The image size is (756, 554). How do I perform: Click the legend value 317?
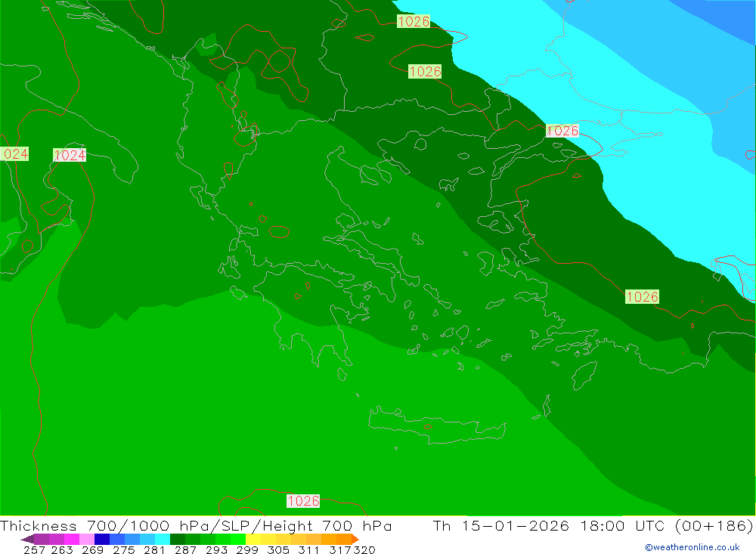tap(340, 550)
